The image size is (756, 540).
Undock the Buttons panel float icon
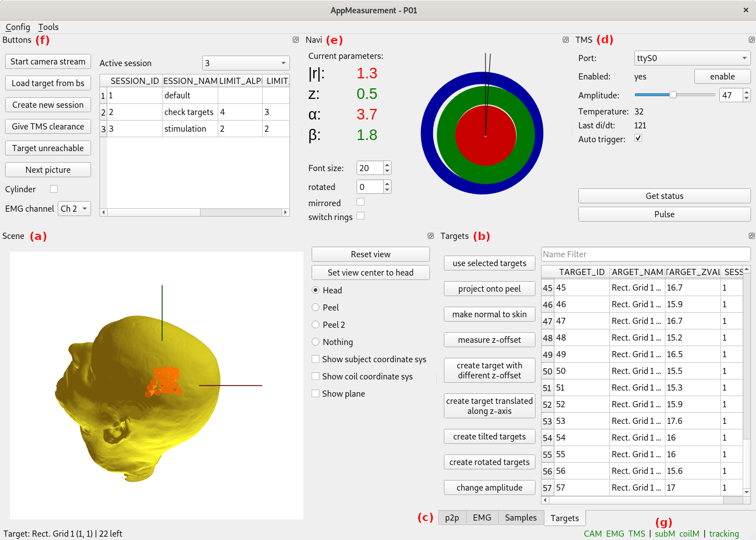pyautogui.click(x=296, y=40)
